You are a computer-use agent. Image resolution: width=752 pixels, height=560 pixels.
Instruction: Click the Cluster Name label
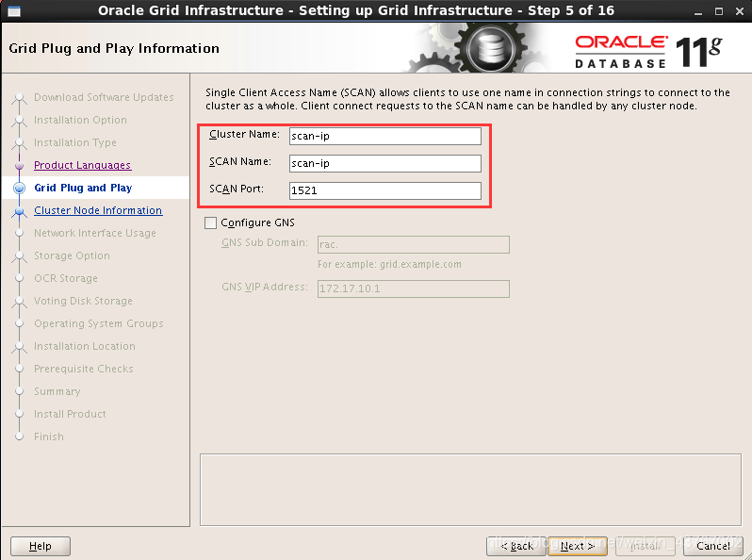(244, 135)
